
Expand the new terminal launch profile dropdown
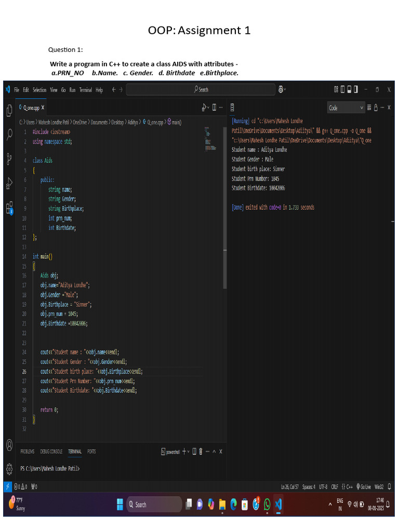189,451
